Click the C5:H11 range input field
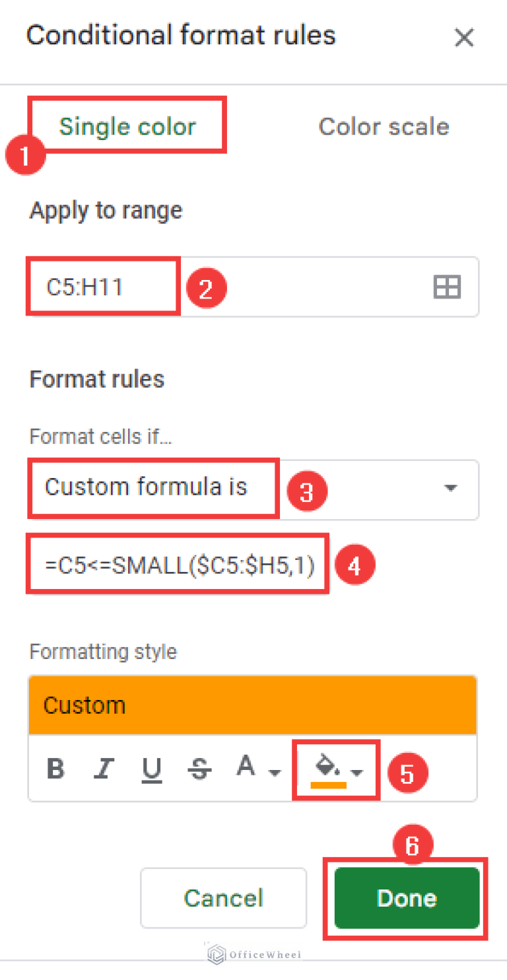This screenshot has height=980, width=507. tap(231, 287)
